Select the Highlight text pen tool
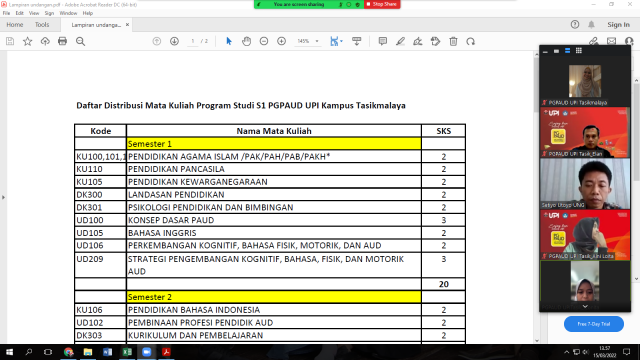This screenshot has width=640, height=360. point(400,41)
